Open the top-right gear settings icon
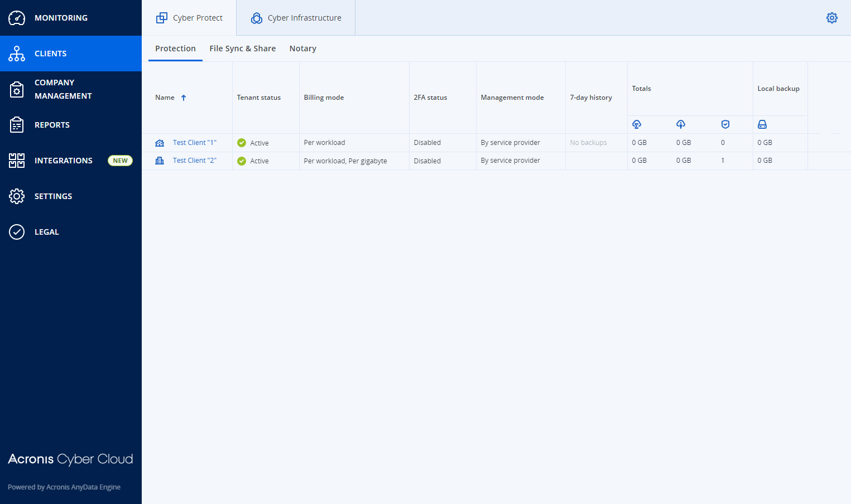This screenshot has width=851, height=504. tap(831, 18)
